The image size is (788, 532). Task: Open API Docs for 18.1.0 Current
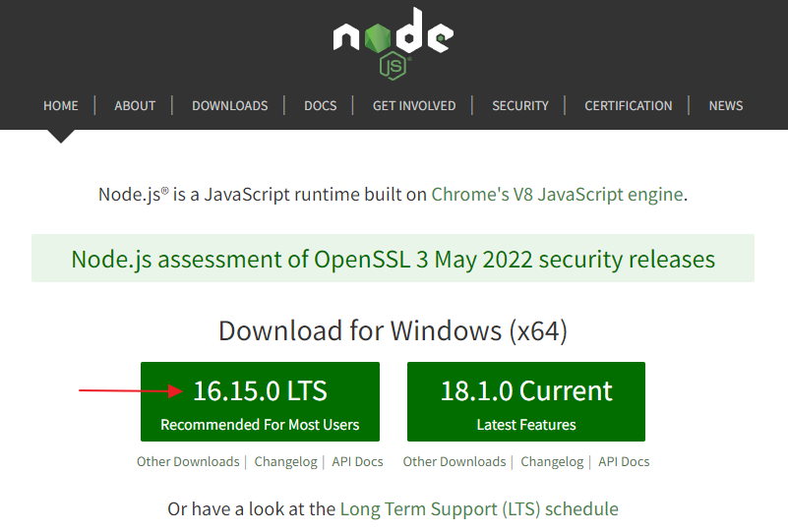(624, 461)
